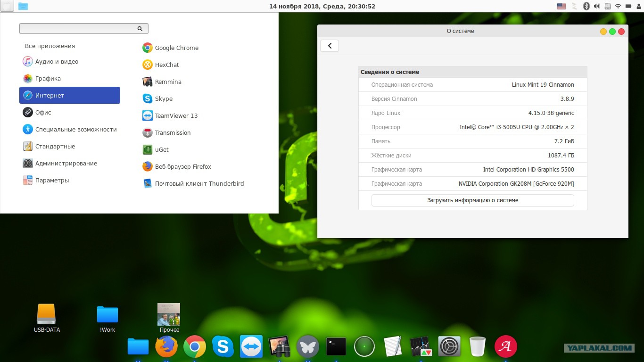Click the Intel Core i3-5005U processor value
Image resolution: width=644 pixels, height=362 pixels.
pos(517,127)
